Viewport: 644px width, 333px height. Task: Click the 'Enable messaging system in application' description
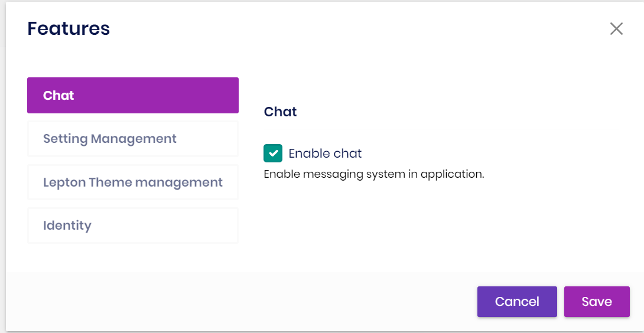(373, 174)
